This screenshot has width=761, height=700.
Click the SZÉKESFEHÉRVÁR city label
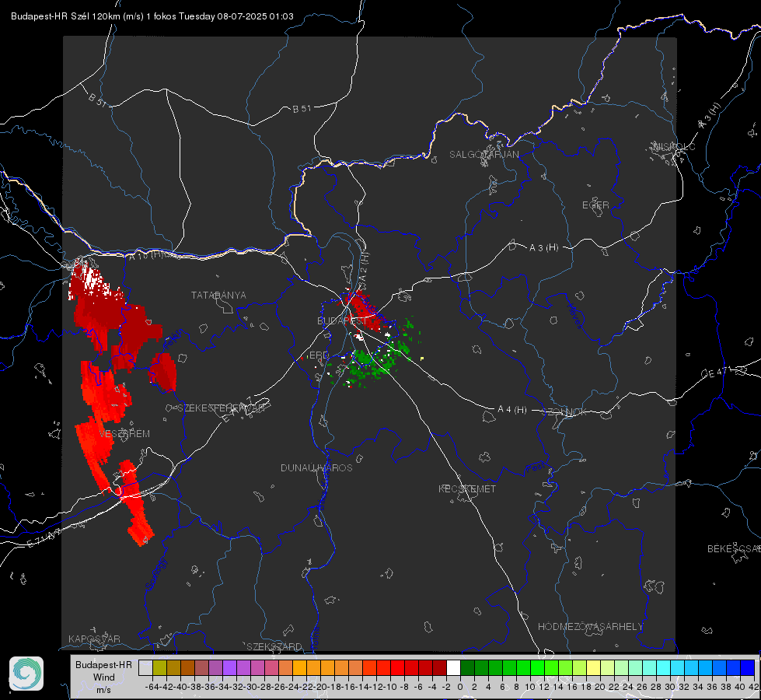pyautogui.click(x=222, y=408)
